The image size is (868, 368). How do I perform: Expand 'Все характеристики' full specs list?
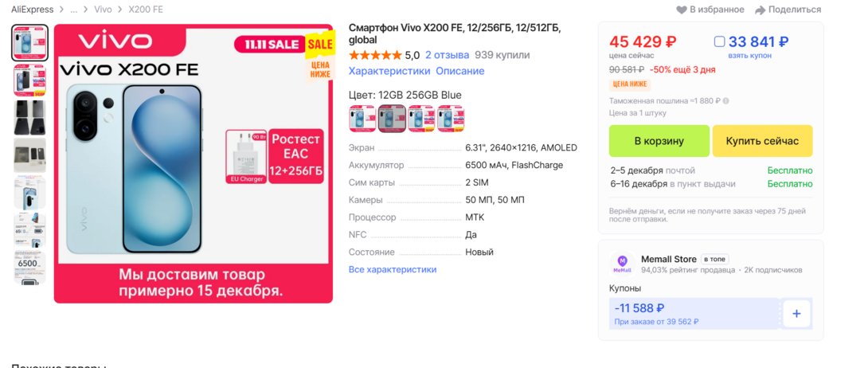tap(393, 270)
